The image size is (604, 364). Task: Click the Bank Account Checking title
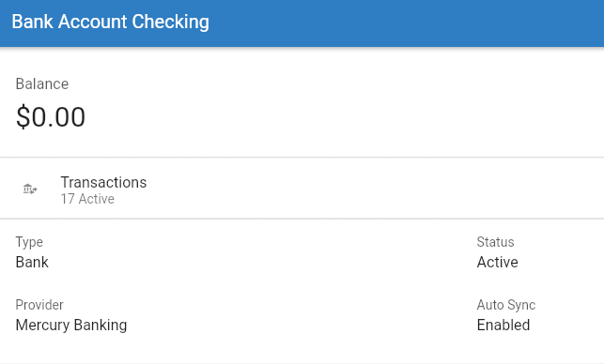110,22
